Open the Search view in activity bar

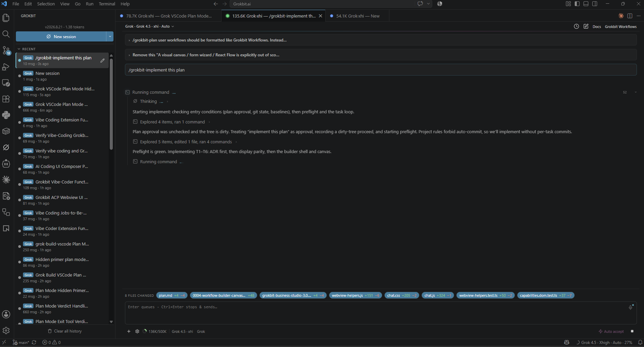(x=6, y=34)
